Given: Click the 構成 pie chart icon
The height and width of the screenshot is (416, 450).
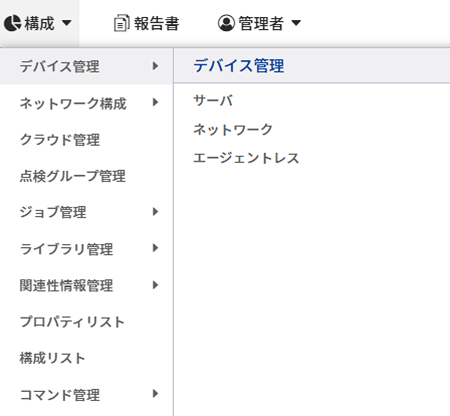Looking at the screenshot, I should point(13,23).
